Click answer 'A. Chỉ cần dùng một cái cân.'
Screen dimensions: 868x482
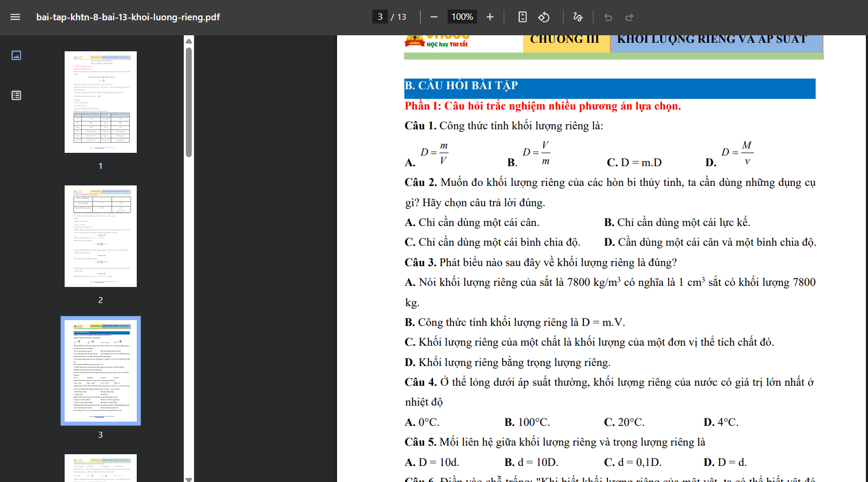(472, 222)
